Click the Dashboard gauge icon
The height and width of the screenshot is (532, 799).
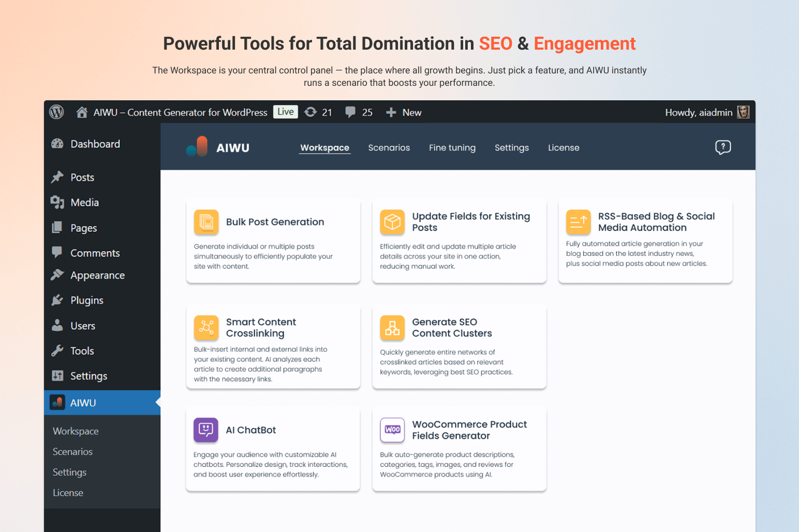pos(57,144)
